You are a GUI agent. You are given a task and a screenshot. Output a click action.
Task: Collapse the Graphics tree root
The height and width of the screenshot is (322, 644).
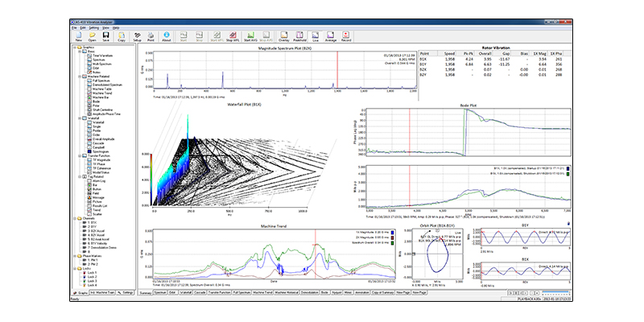tap(74, 47)
